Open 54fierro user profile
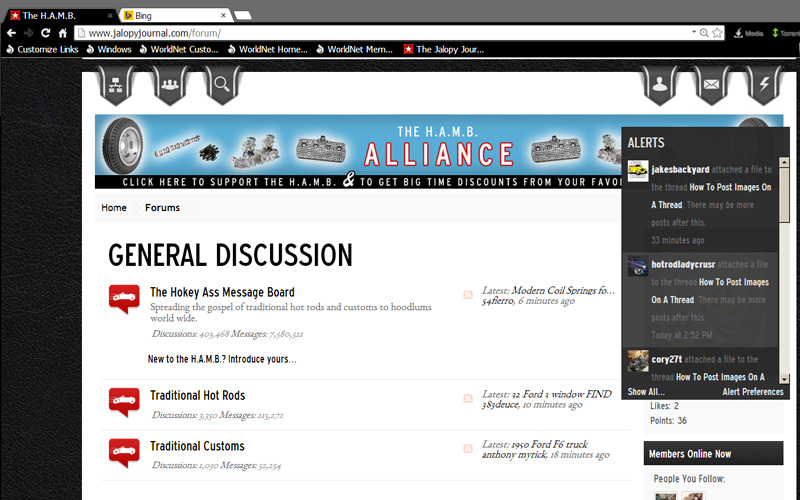Screen dimensions: 800x500 [498, 301]
